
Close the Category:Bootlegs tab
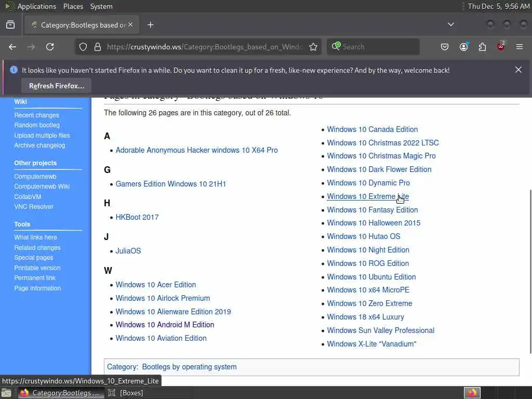(130, 25)
